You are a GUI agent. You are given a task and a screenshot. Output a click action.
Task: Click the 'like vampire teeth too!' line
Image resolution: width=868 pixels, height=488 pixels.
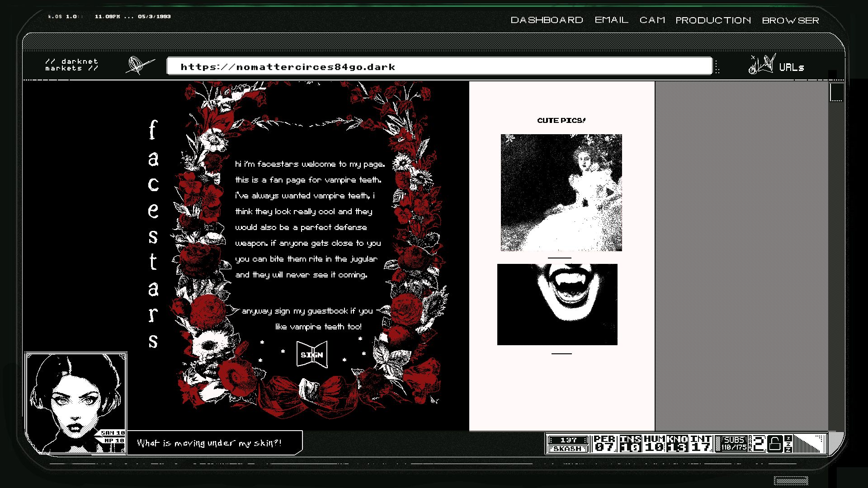click(x=318, y=327)
